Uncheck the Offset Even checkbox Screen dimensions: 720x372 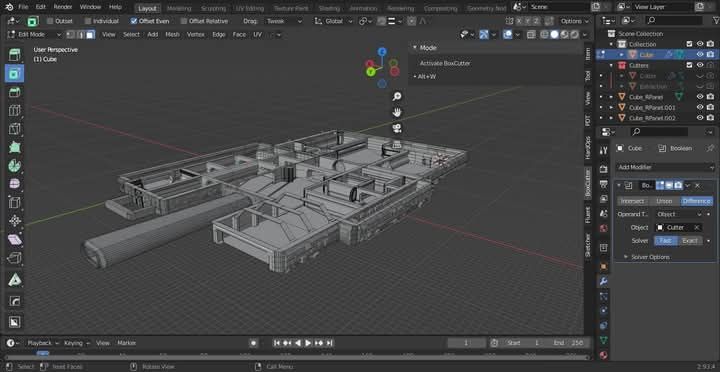tap(134, 21)
